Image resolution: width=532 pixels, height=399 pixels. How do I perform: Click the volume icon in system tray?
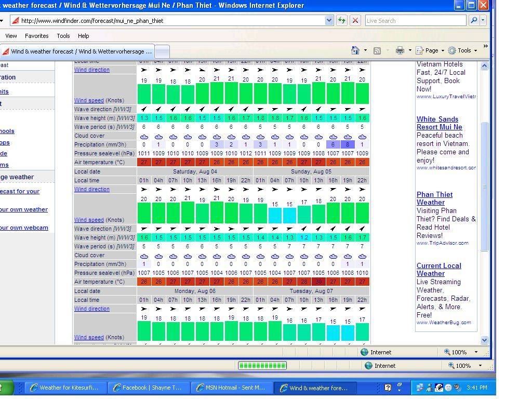pyautogui.click(x=457, y=388)
